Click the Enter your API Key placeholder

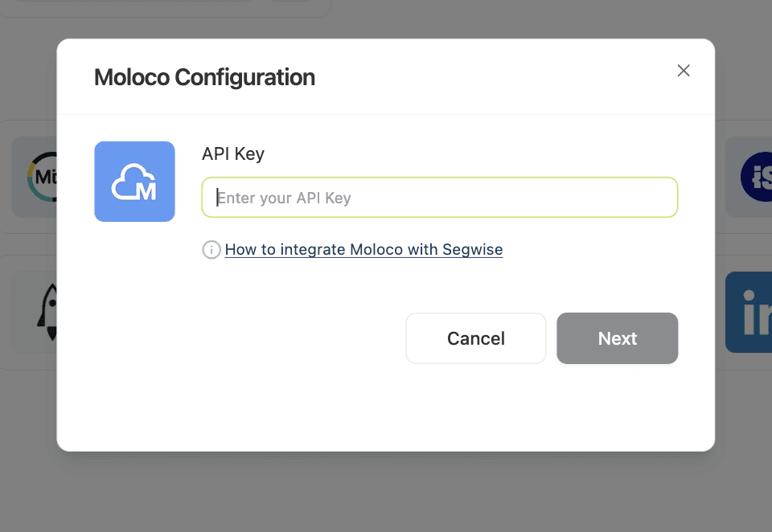(x=285, y=198)
